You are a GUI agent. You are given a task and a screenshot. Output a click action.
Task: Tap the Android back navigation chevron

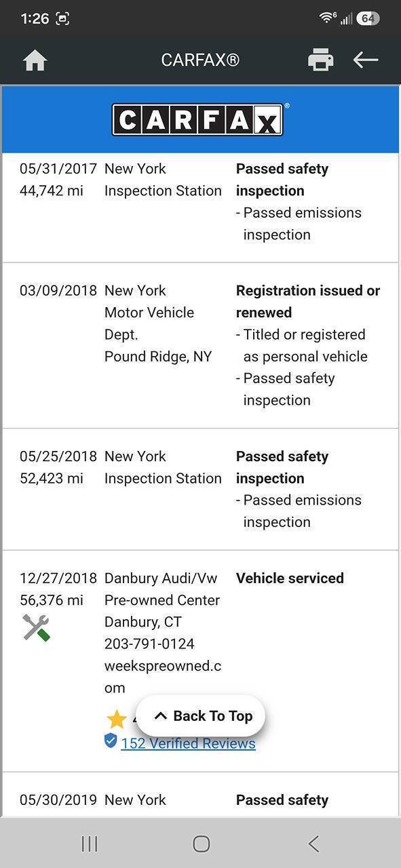(313, 843)
